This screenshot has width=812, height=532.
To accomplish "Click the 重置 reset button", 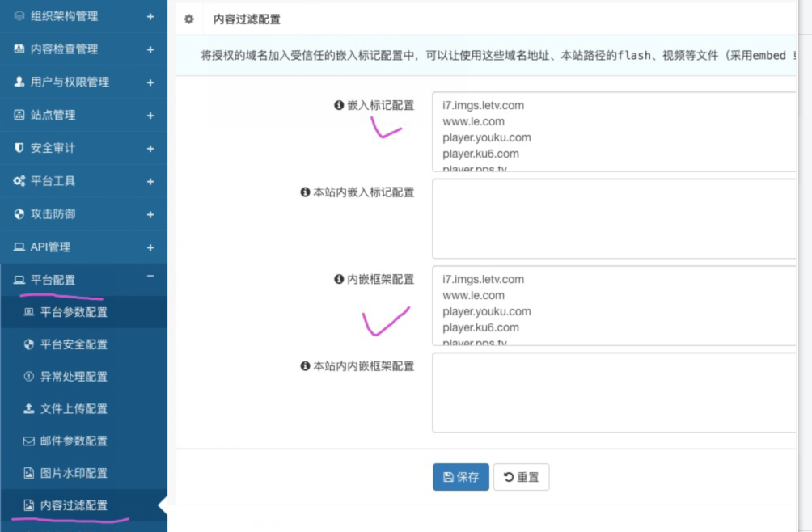I will (521, 477).
